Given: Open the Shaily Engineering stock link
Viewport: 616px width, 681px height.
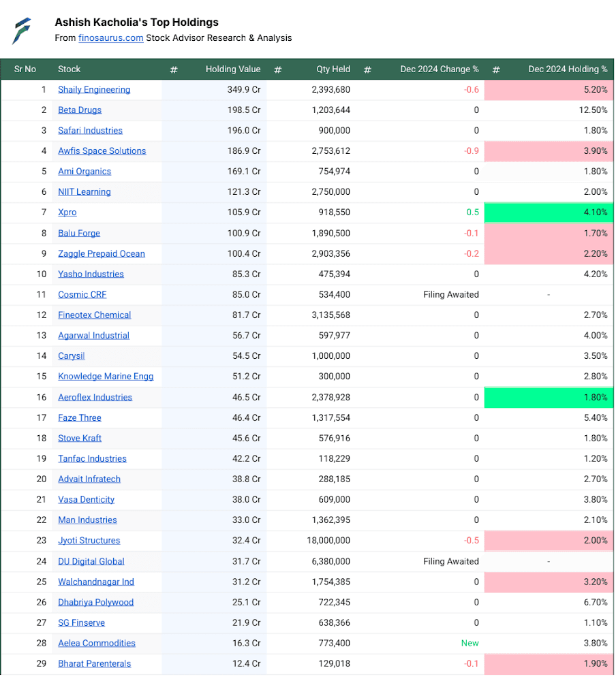Looking at the screenshot, I should tap(94, 89).
